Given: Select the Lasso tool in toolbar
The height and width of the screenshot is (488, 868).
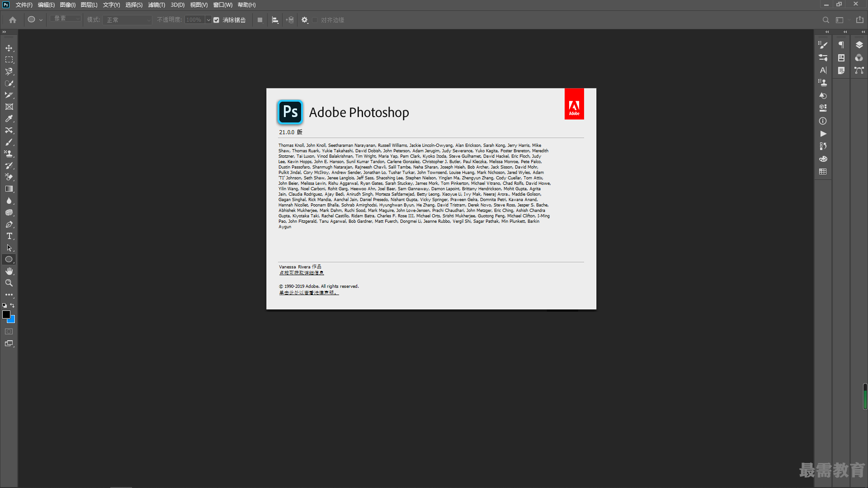Looking at the screenshot, I should click(9, 71).
